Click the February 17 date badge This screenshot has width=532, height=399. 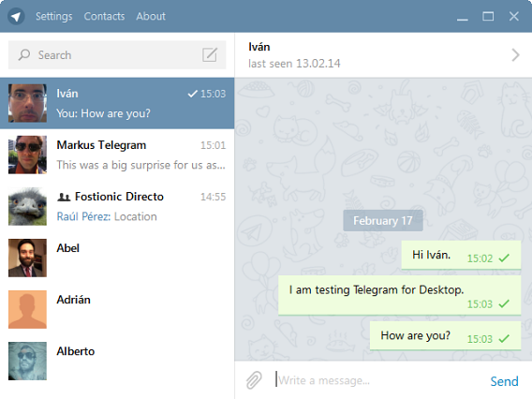point(383,220)
